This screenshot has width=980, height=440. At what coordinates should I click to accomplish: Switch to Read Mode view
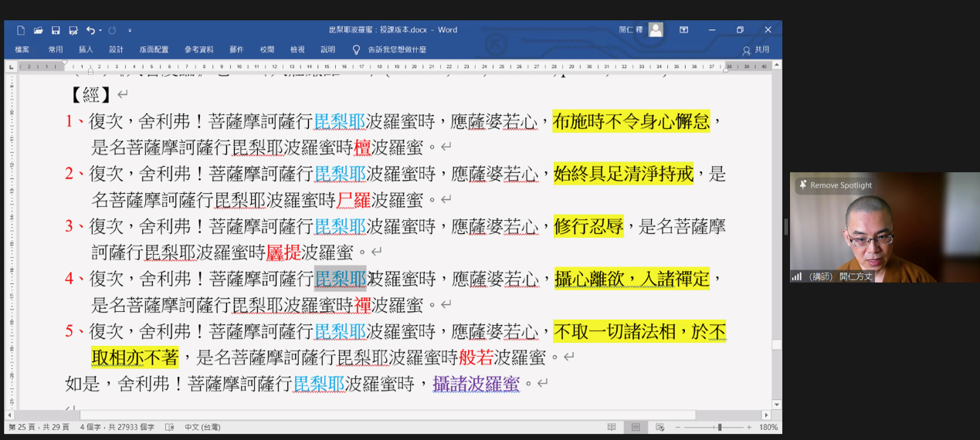tap(612, 427)
